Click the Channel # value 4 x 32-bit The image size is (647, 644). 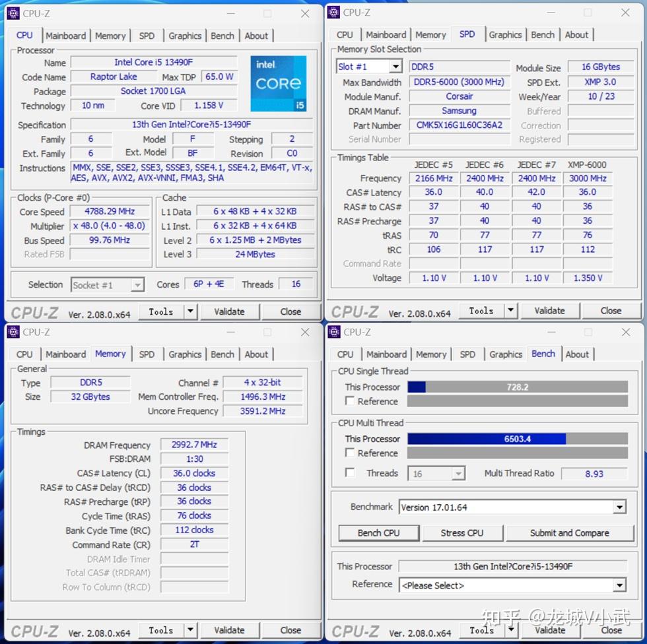click(x=263, y=382)
